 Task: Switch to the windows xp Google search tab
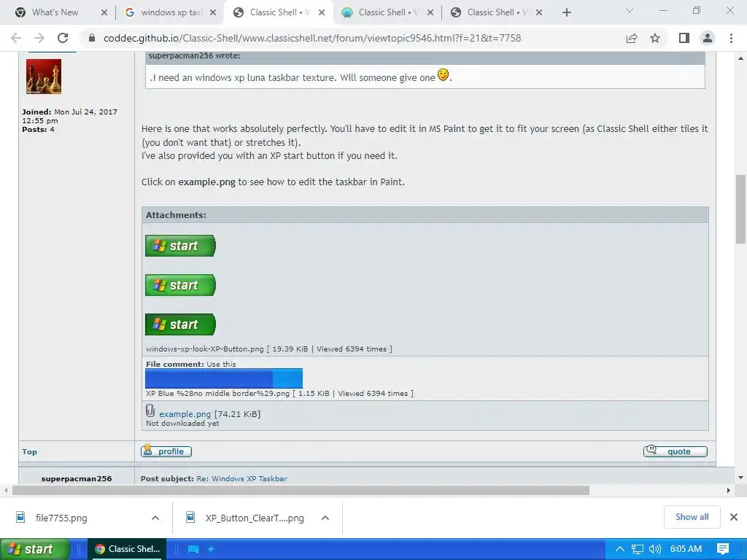tap(165, 12)
